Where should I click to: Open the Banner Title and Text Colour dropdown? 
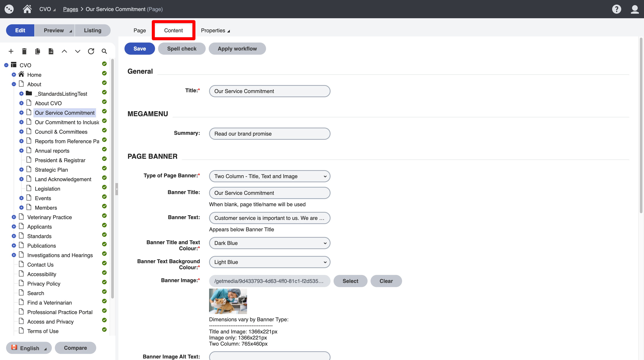pyautogui.click(x=269, y=243)
